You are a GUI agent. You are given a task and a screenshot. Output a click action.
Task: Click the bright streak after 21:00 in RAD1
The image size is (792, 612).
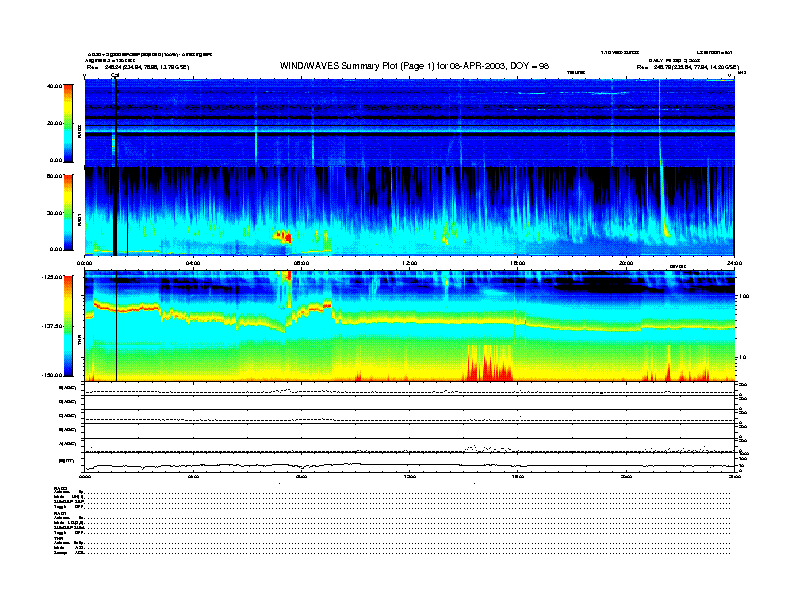[x=664, y=202]
